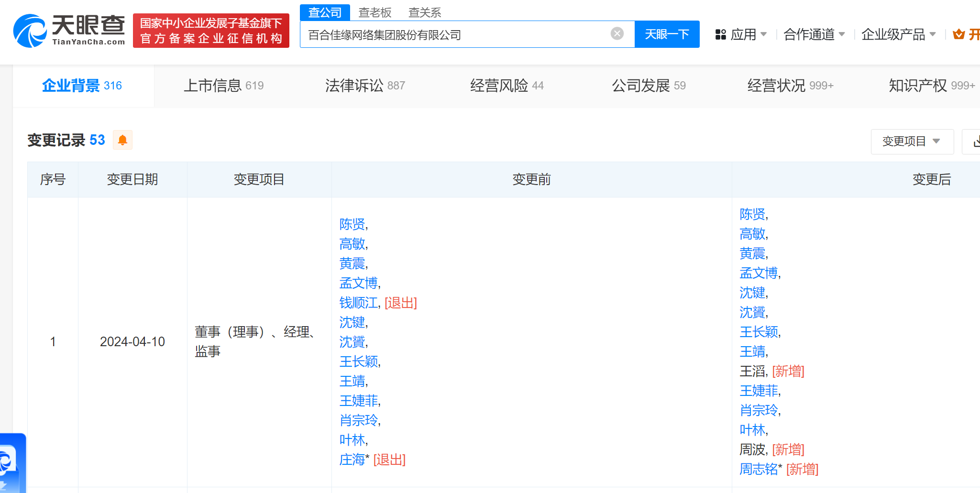The image size is (980, 493).
Task: Click the 变更后 column header
Action: coord(931,179)
